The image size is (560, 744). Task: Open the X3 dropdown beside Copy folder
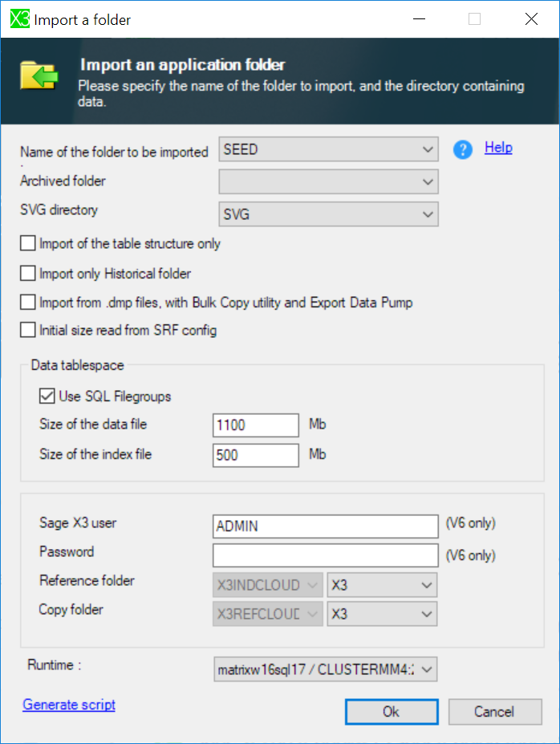pyautogui.click(x=382, y=614)
